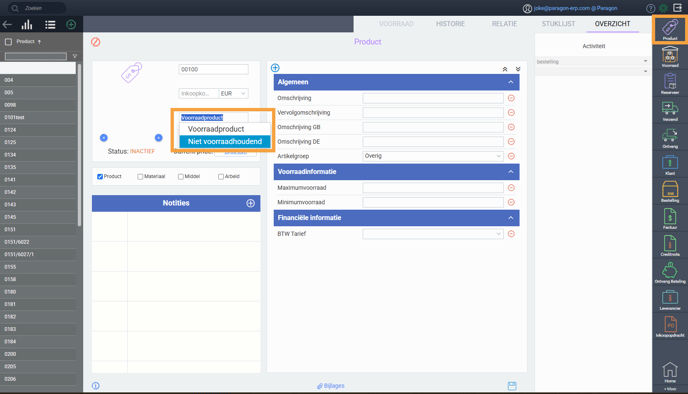Remove the Minimumvoorraad field minus icon
The image size is (688, 394).
click(511, 202)
